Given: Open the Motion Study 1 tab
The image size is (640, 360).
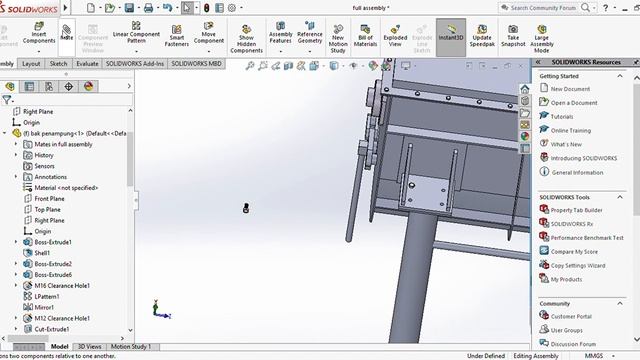Looking at the screenshot, I should click(x=131, y=347).
